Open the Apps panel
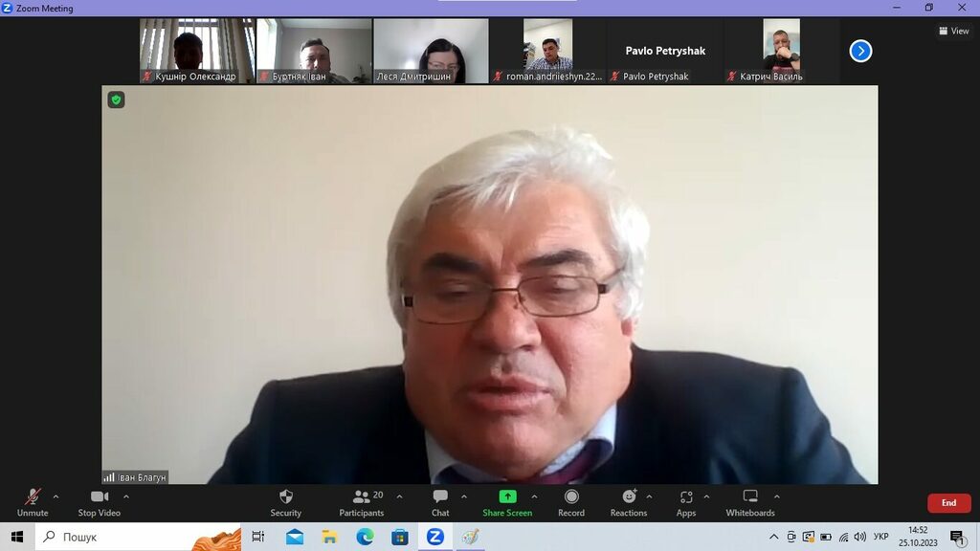The height and width of the screenshot is (551, 980). tap(686, 501)
